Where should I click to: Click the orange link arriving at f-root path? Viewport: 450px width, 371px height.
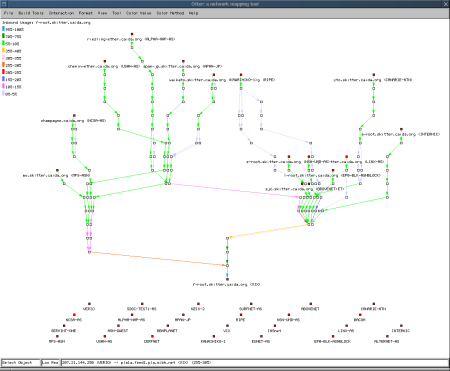158,259
